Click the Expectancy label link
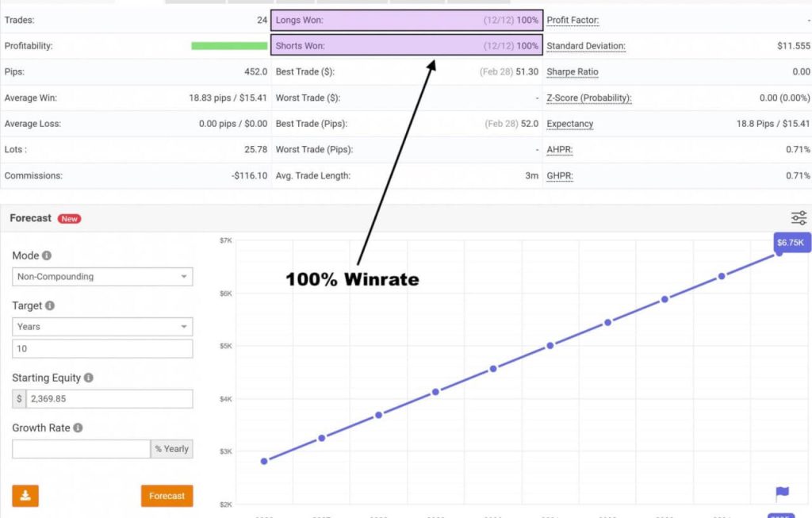Image resolution: width=812 pixels, height=518 pixels. 569,124
